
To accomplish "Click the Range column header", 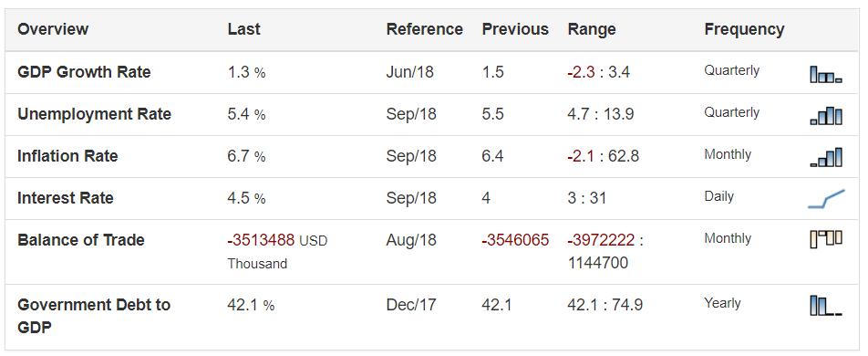I will [x=592, y=29].
